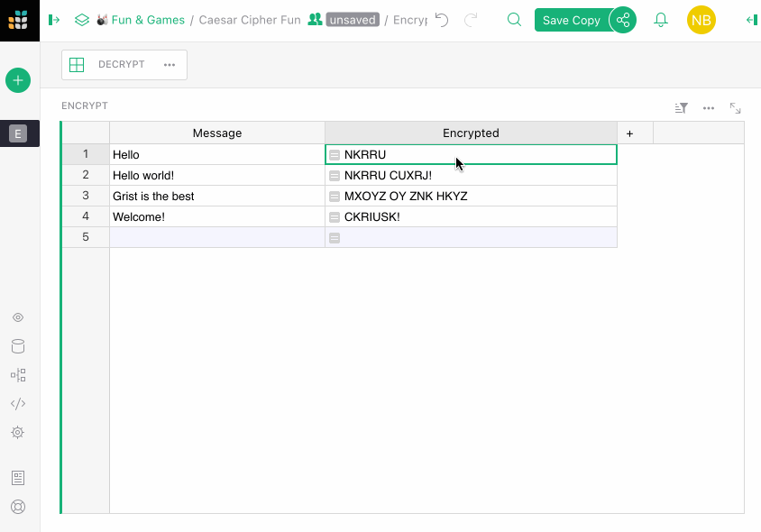
Task: Toggle the left panel open with arrow icon
Action: [53, 19]
